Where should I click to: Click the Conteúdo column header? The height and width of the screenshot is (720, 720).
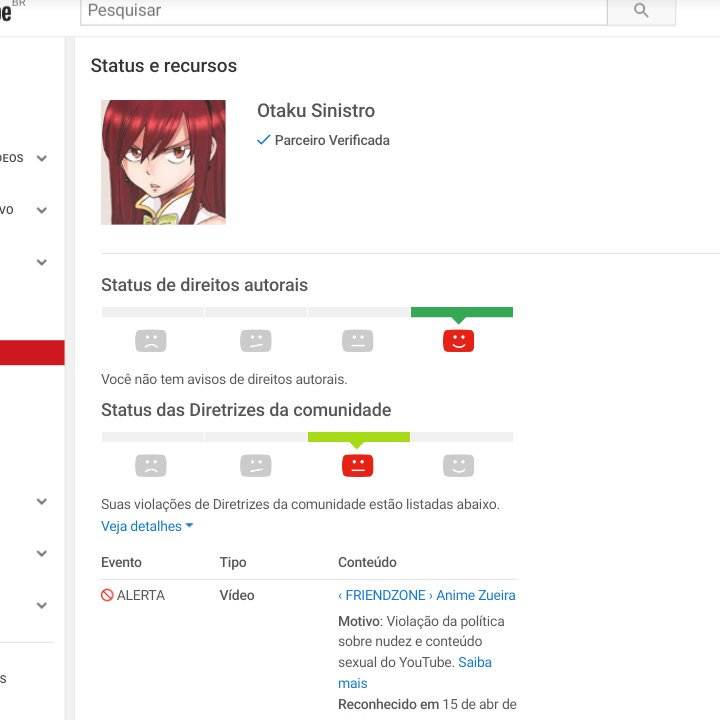click(x=367, y=562)
